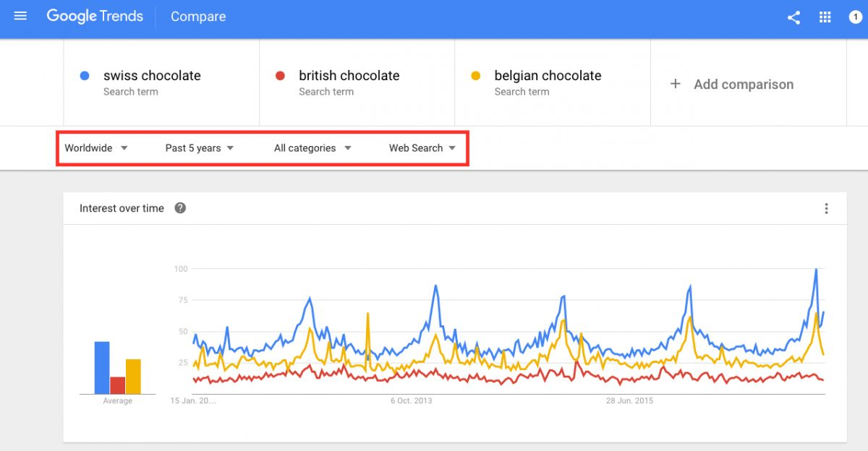Open the notifications badge showing 1
This screenshot has height=451, width=868.
[x=856, y=17]
